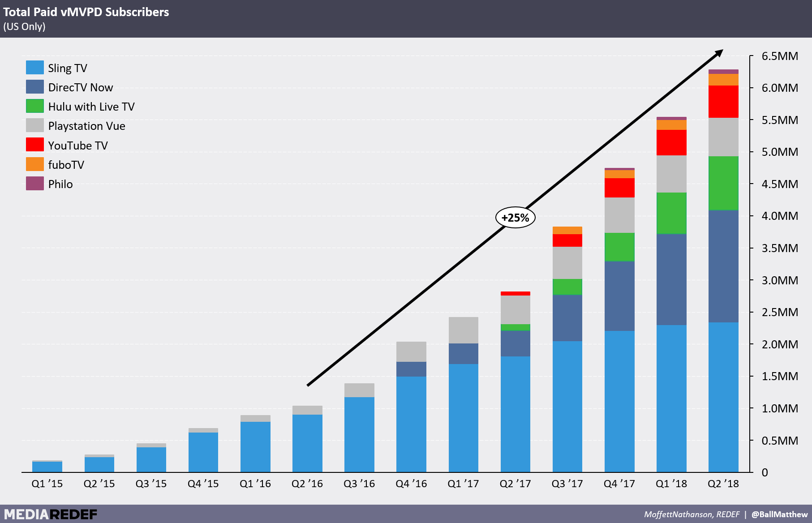812x523 pixels.
Task: Click the 5.0MM y-axis label
Action: 780,152
